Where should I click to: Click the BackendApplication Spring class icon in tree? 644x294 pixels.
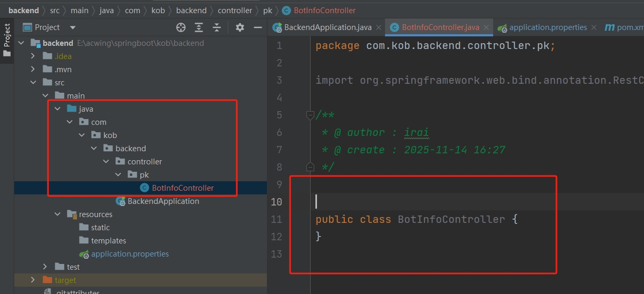tap(121, 201)
